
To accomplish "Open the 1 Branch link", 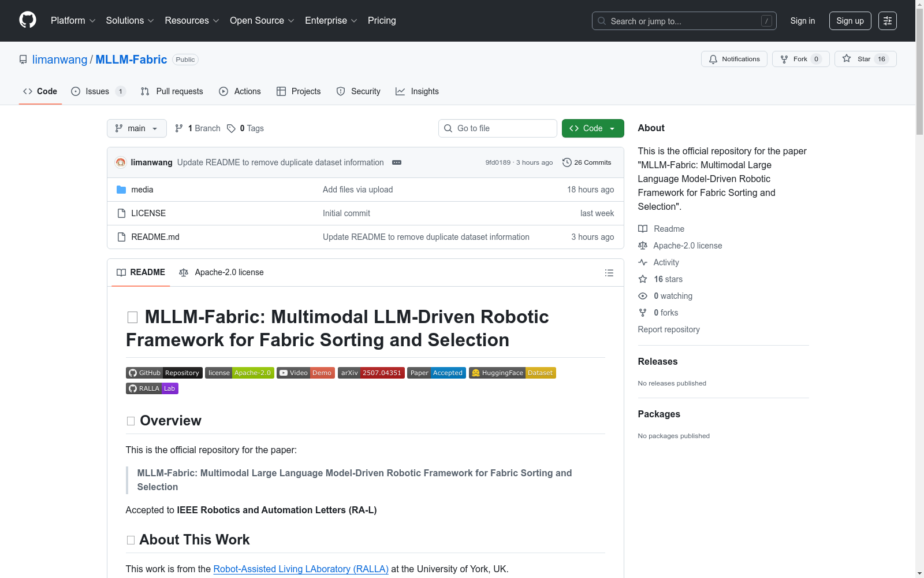I will click(198, 128).
